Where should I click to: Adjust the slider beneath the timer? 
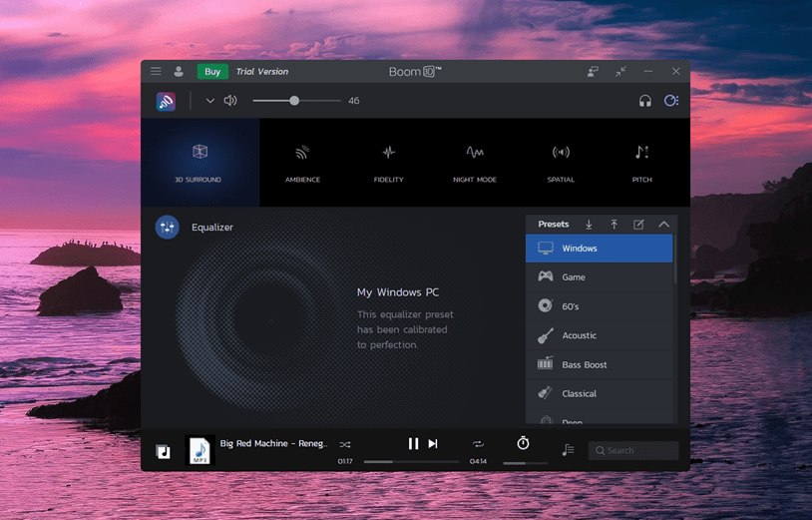coord(526,463)
